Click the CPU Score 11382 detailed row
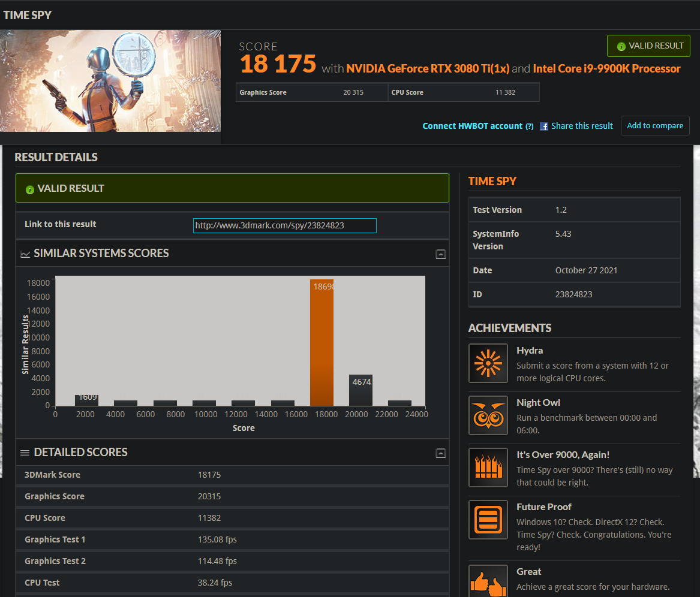Viewport: 700px width, 597px height. pyautogui.click(x=232, y=518)
